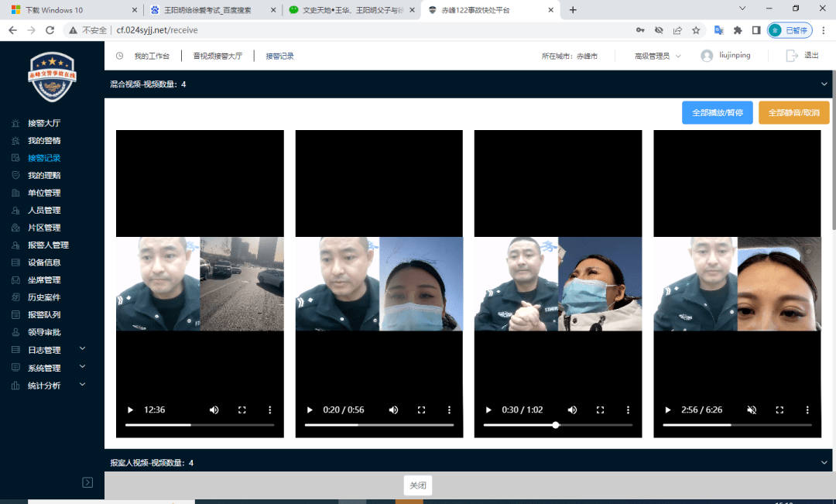Screen dimensions: 836x504
Task: Switch to the 音视频接警大厅 tab
Action: [x=218, y=56]
